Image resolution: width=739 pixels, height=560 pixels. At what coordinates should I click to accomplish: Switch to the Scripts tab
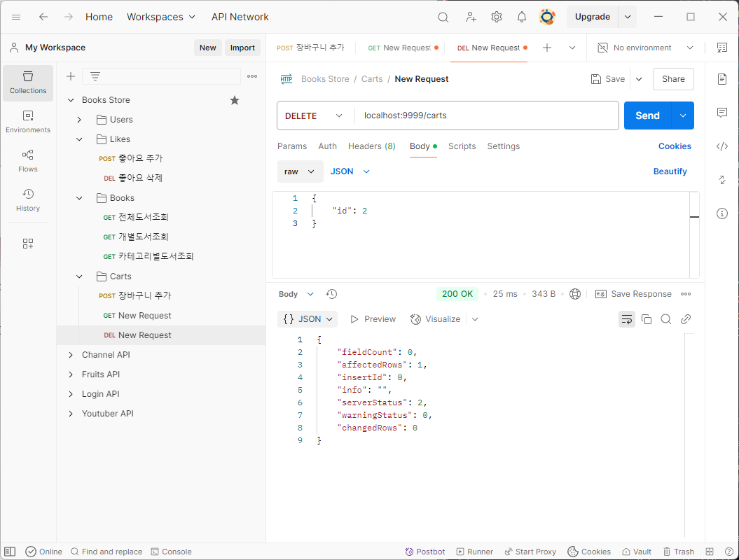(x=462, y=146)
